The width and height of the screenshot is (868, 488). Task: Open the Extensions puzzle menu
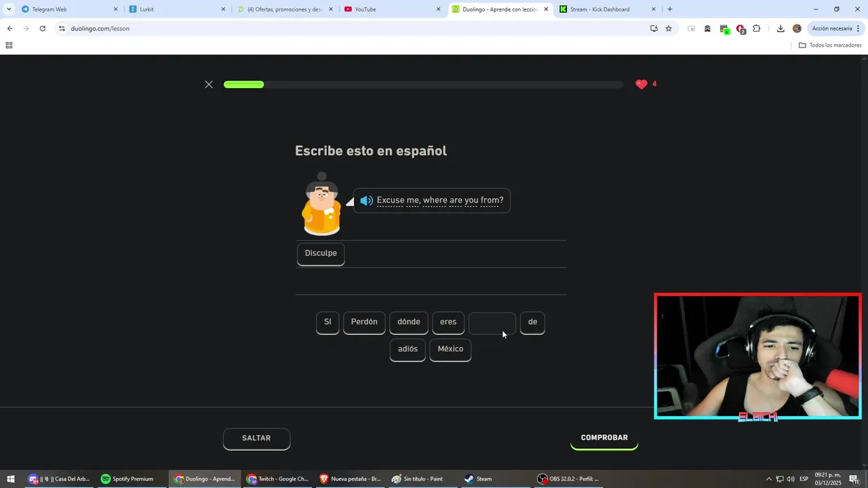point(757,28)
